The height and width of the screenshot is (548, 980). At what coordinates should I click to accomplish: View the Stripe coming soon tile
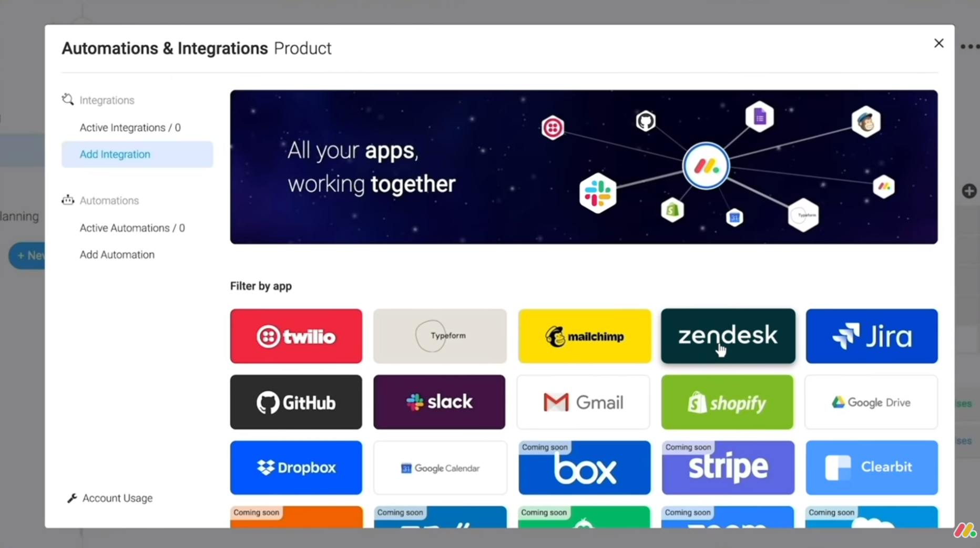727,468
